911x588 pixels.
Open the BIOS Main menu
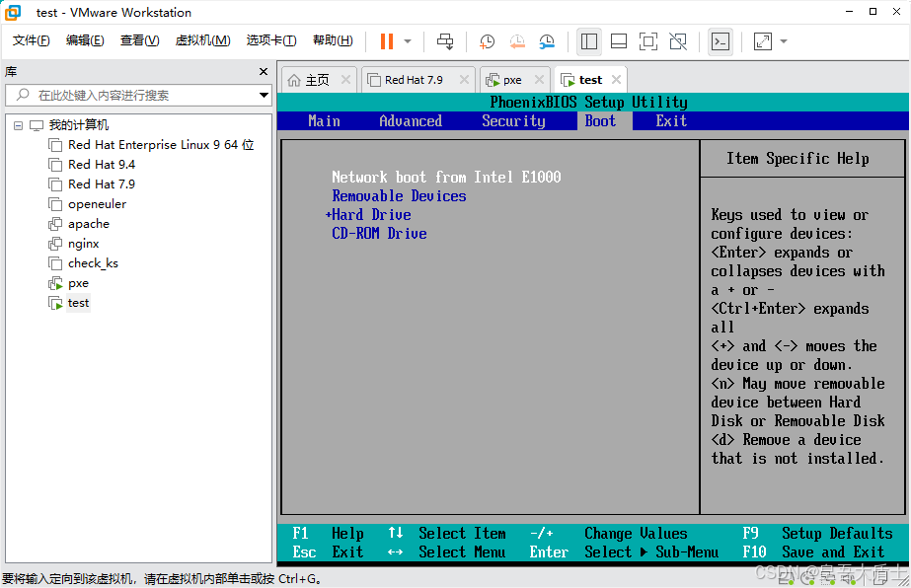[x=324, y=120]
